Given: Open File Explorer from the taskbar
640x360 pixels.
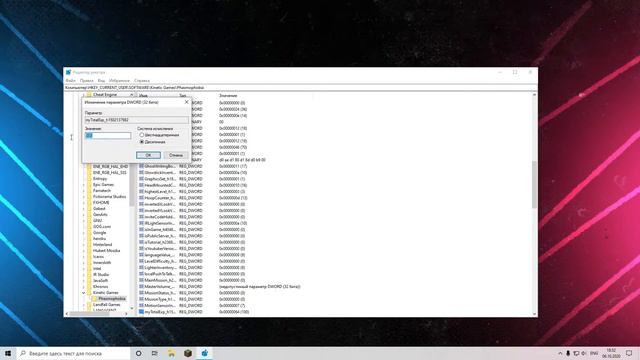Looking at the screenshot, I should click(171, 353).
